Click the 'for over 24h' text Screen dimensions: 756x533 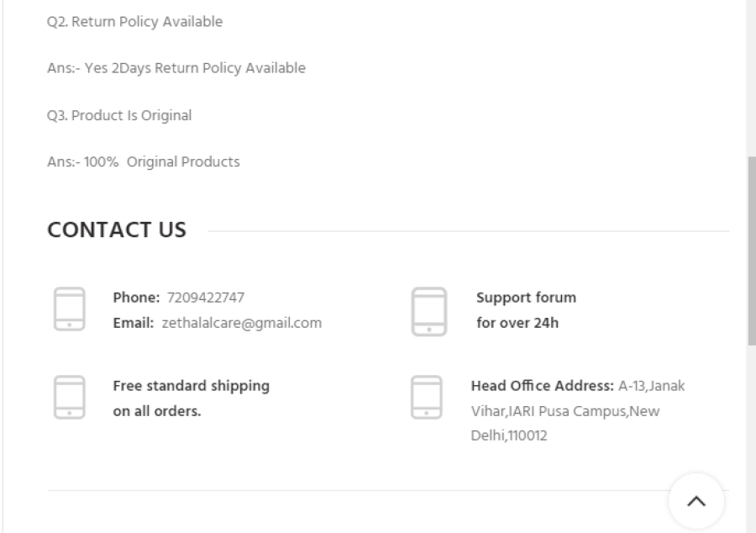point(517,323)
